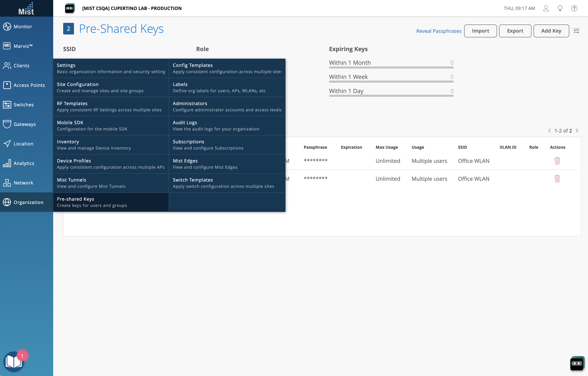The image size is (588, 376).
Task: Click the lightbulb icon in the header
Action: coord(560,8)
